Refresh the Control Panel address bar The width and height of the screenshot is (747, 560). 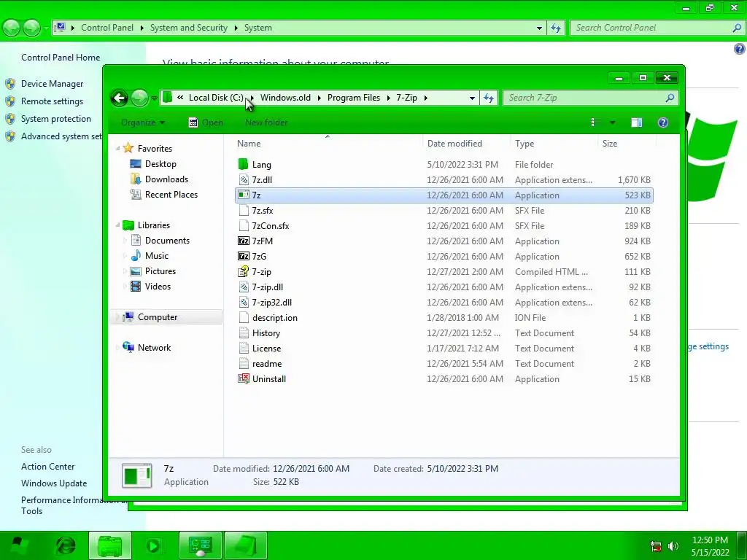tap(556, 28)
